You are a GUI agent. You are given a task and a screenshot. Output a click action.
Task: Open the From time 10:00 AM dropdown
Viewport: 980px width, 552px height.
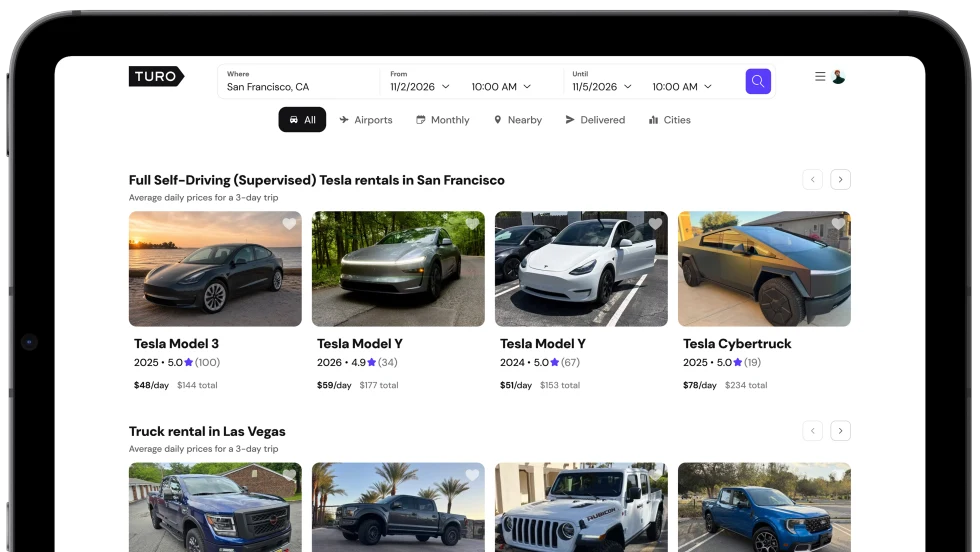point(501,87)
